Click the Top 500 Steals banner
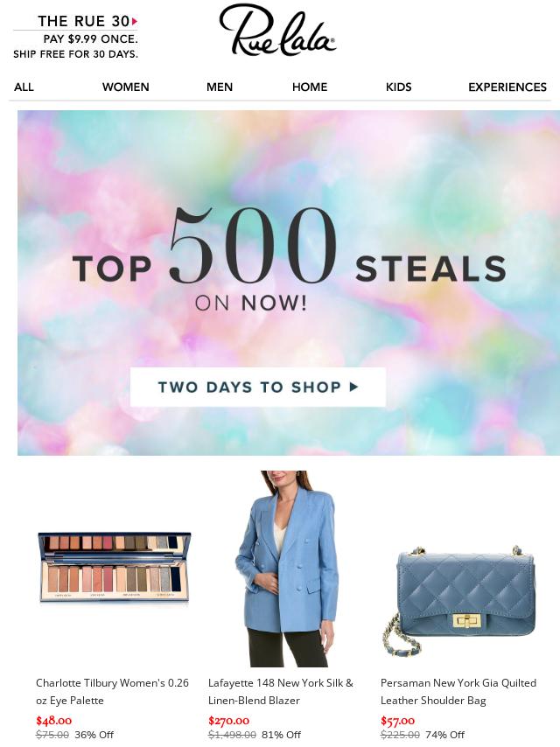The image size is (560, 747). click(x=289, y=283)
